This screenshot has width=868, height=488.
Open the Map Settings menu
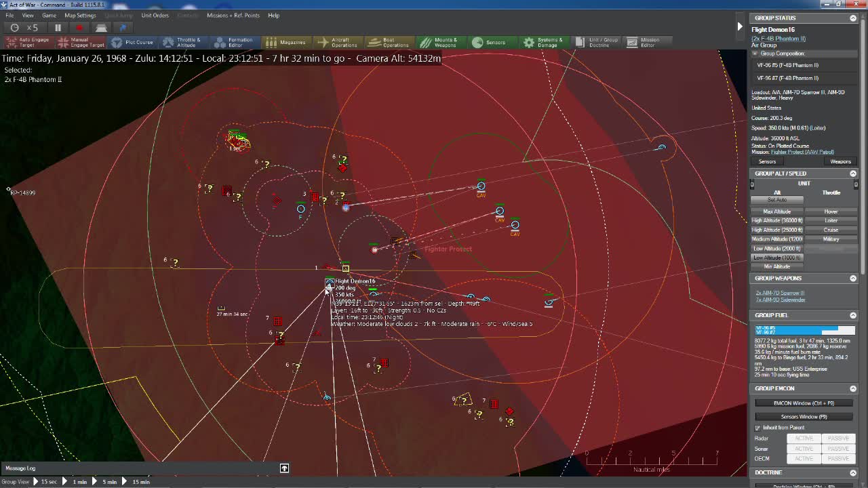(x=80, y=15)
